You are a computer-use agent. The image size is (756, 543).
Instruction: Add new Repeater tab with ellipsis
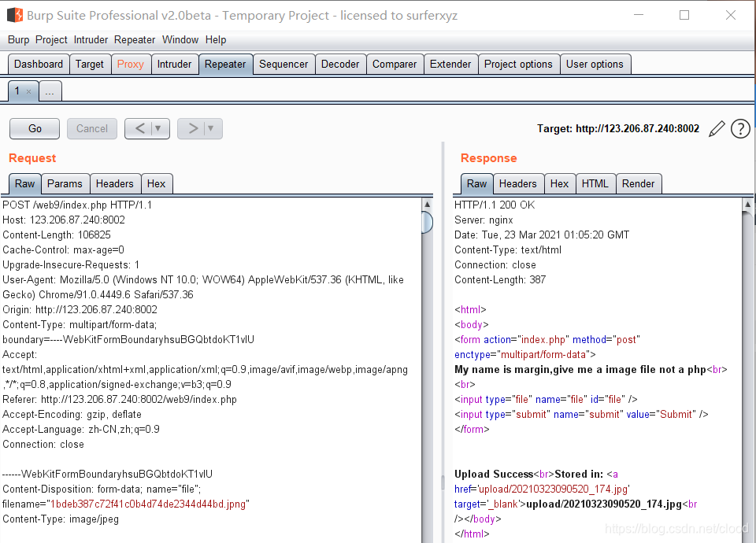pyautogui.click(x=50, y=91)
